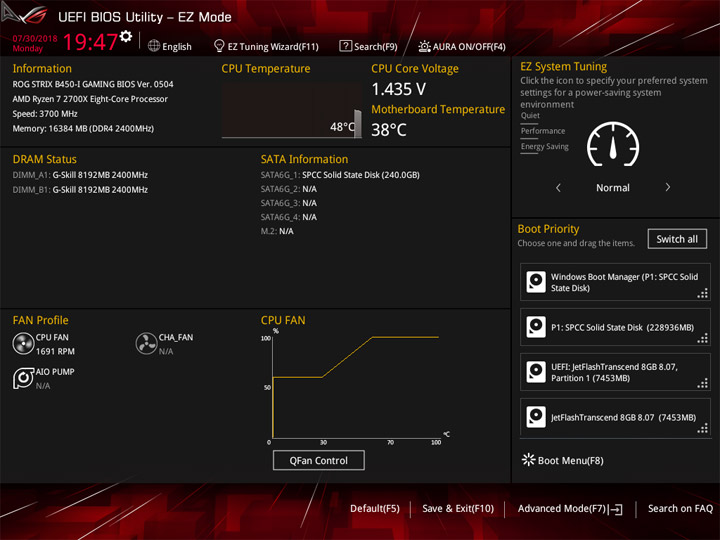Click the 38°C motherboard temperature value
This screenshot has width=720, height=540.
389,129
